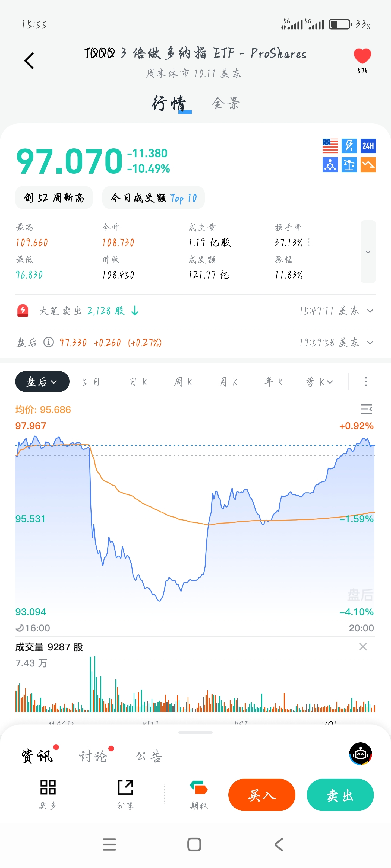Close the 成交量 volume panel
This screenshot has width=391, height=868.
(x=363, y=646)
